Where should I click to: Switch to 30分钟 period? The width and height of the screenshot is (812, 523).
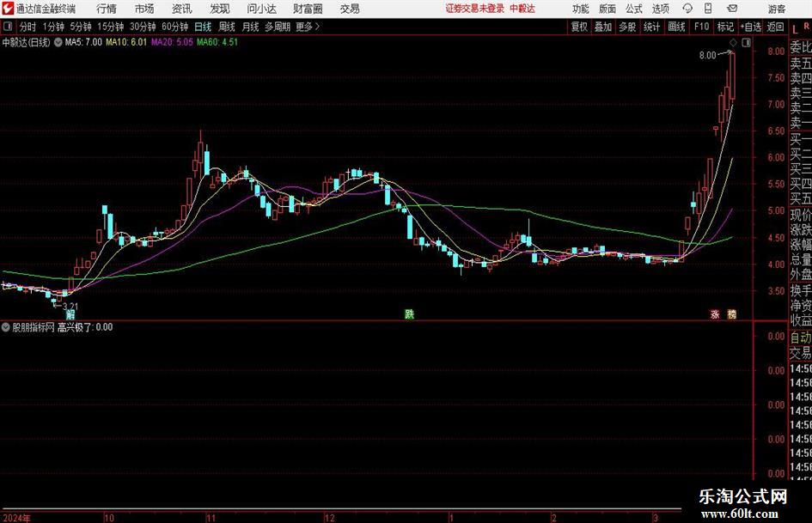143,27
